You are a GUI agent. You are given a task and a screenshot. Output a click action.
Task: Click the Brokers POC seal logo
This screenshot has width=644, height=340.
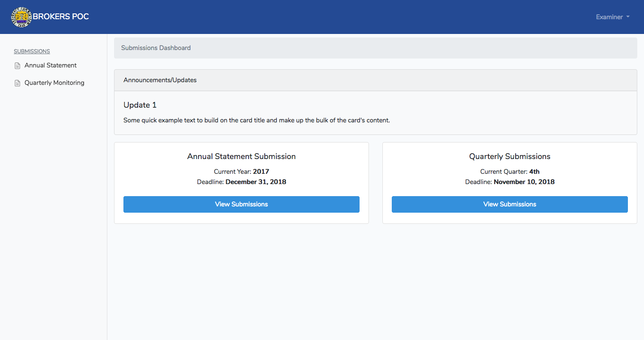[21, 17]
